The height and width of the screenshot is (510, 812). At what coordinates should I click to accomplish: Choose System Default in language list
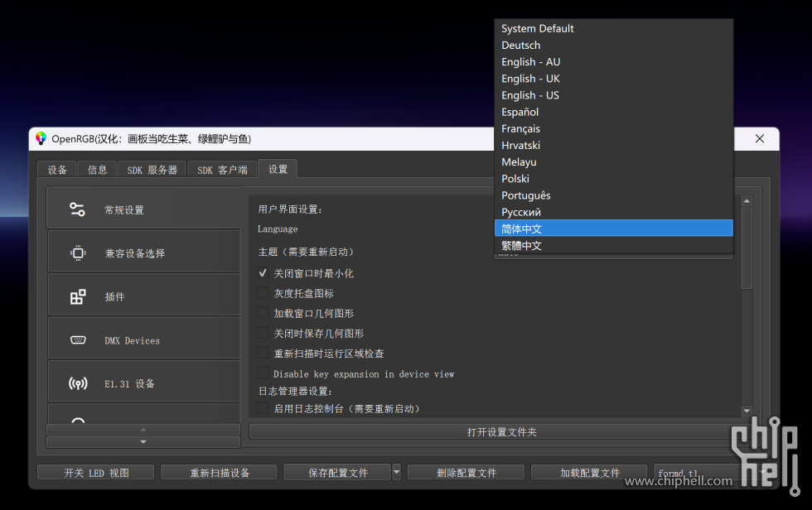pos(614,28)
